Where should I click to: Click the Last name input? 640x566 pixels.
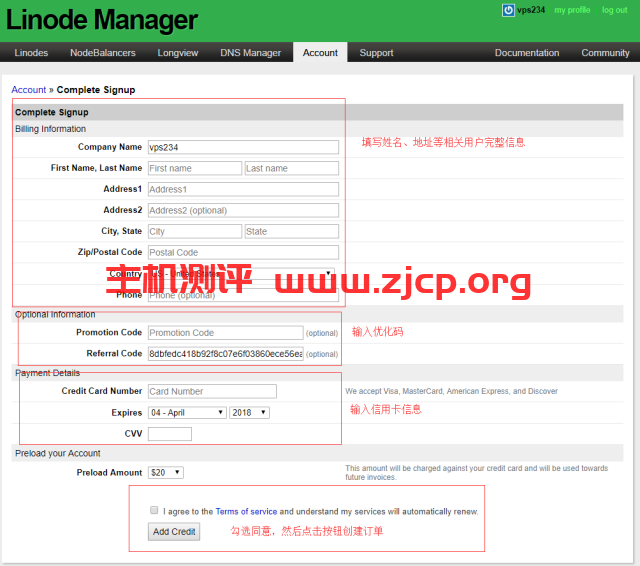pyautogui.click(x=291, y=168)
